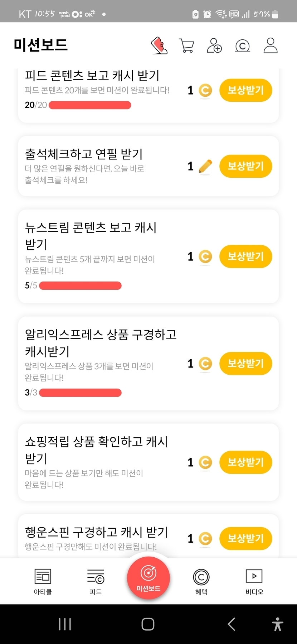Tap center 미션보드 round button
The image size is (297, 644).
point(148,577)
